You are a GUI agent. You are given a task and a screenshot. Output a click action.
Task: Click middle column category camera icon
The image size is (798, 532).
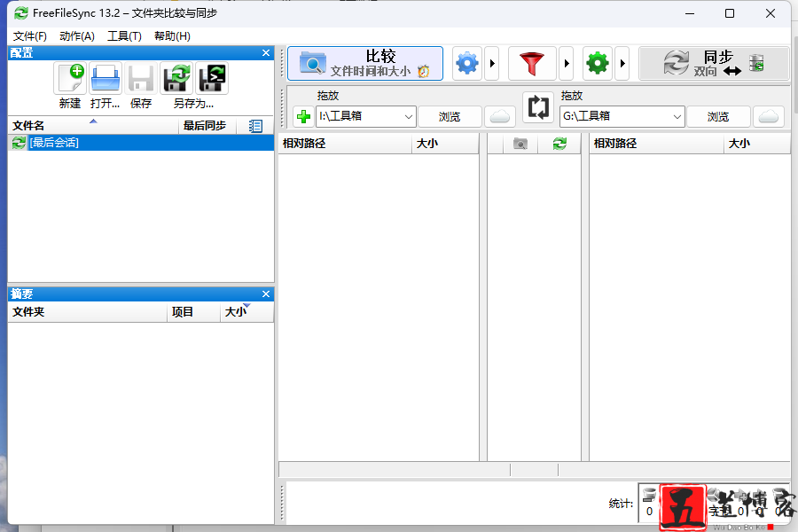click(520, 144)
